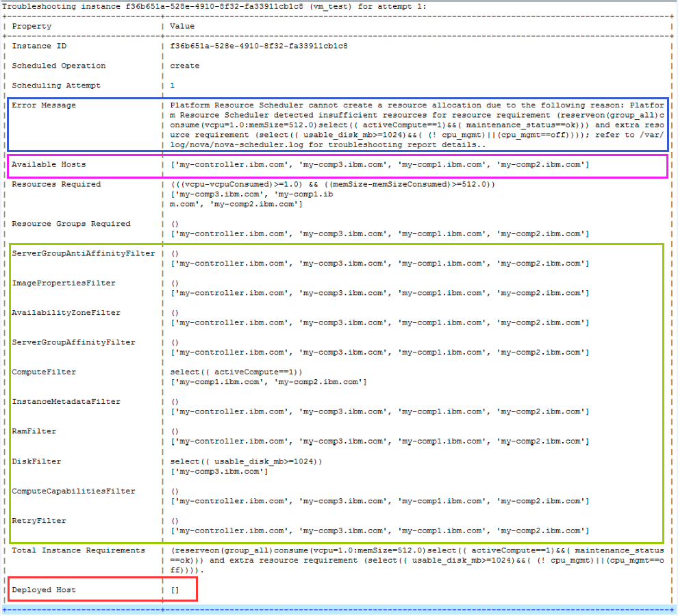
Task: Select the 'Instance ID' property label
Action: coord(39,46)
